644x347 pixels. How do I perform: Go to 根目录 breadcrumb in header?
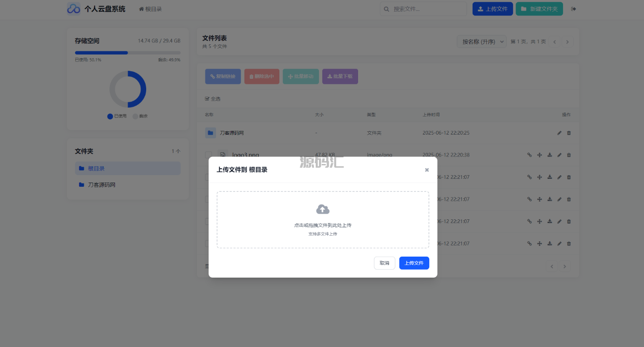point(150,9)
